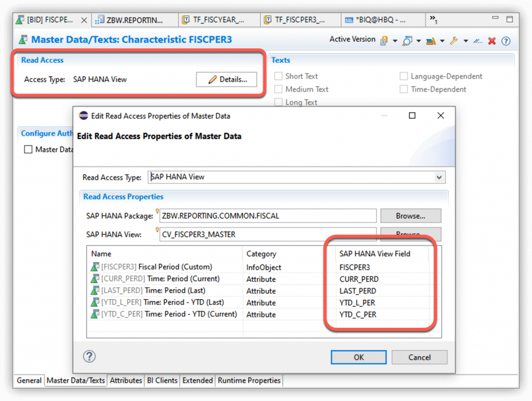Click the blue slashes toolbar icon
This screenshot has width=532, height=401.
click(478, 41)
